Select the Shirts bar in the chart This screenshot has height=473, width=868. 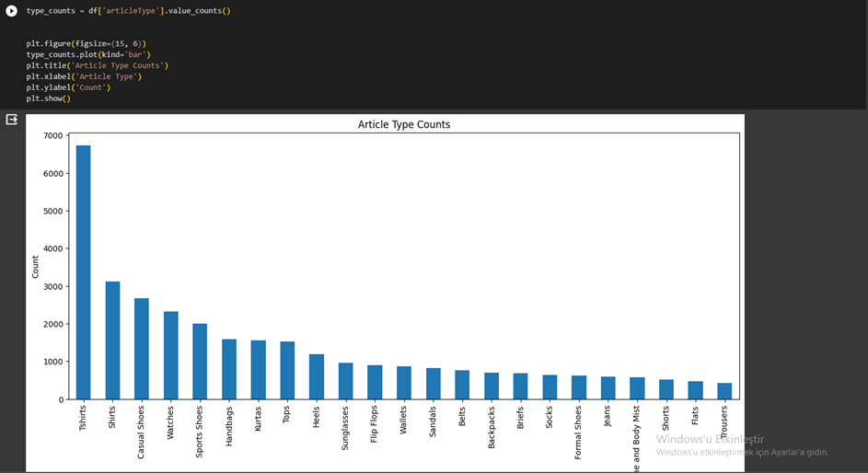click(112, 340)
